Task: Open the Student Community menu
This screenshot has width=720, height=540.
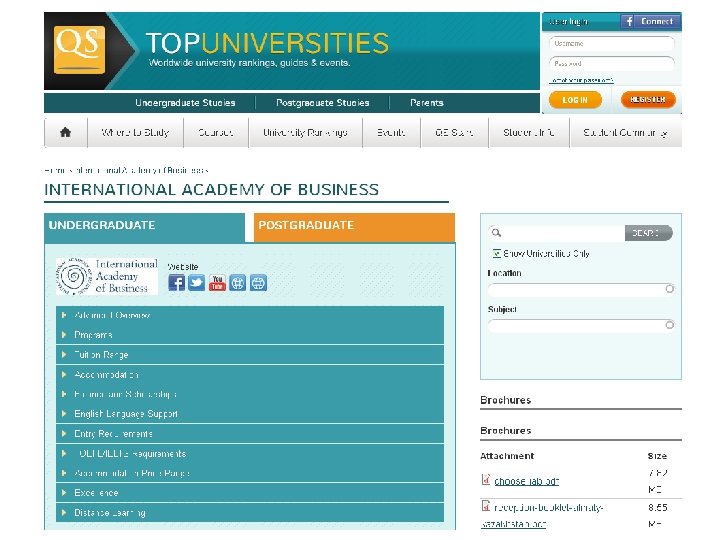Action: [x=625, y=133]
